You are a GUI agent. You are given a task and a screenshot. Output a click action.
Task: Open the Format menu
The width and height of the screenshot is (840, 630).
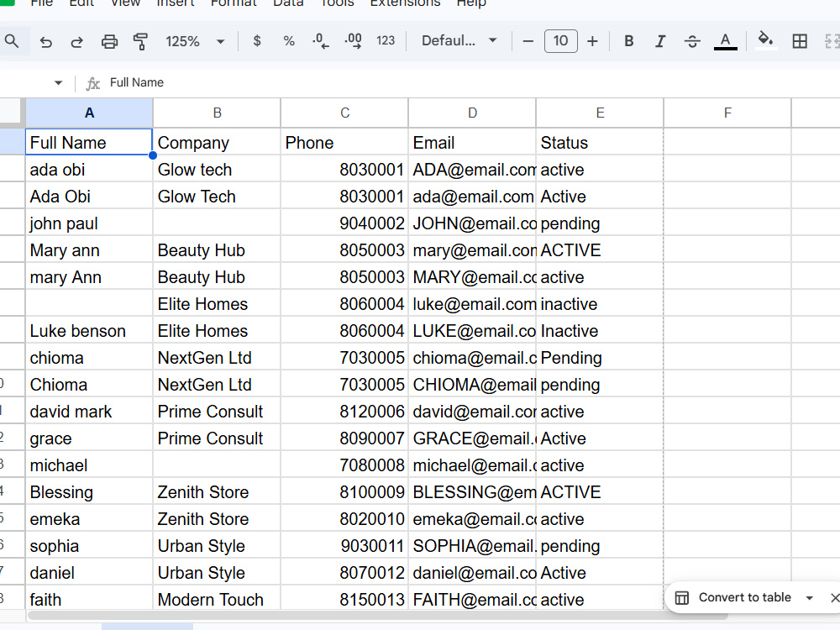tap(234, 3)
